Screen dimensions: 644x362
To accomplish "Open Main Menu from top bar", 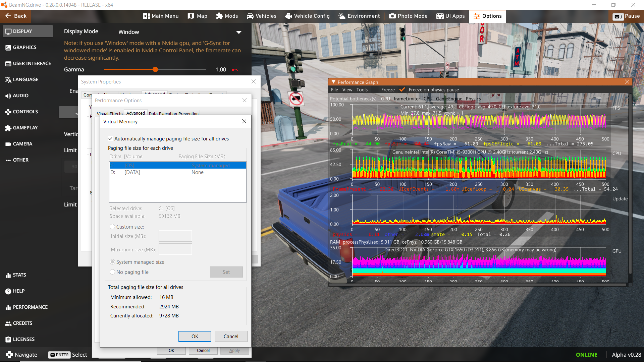I will pos(161,16).
